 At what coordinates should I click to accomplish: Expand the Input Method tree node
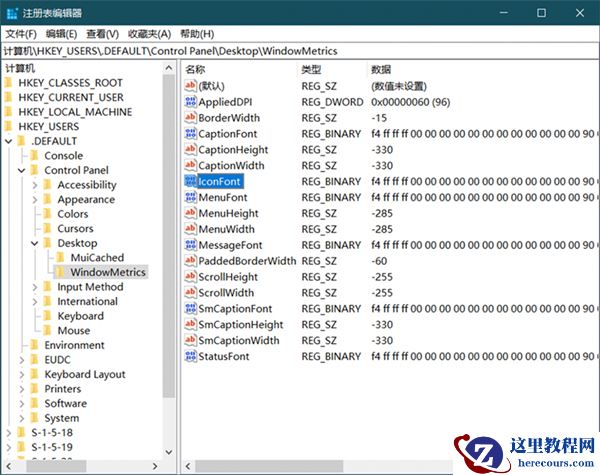tap(35, 287)
